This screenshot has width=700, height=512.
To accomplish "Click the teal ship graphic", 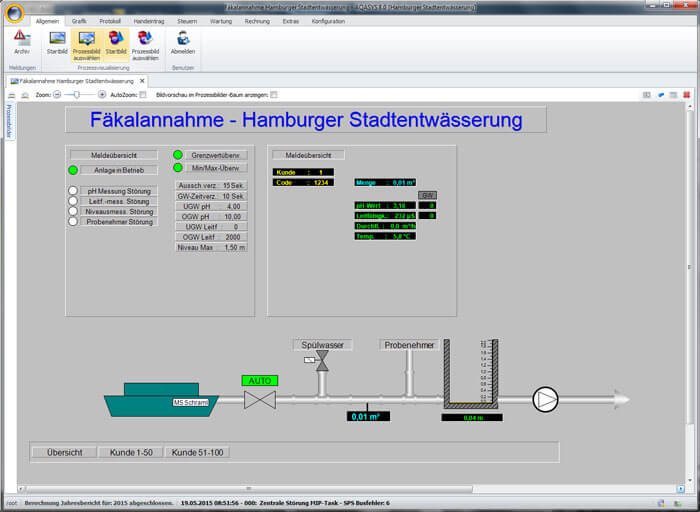I will tap(162, 400).
